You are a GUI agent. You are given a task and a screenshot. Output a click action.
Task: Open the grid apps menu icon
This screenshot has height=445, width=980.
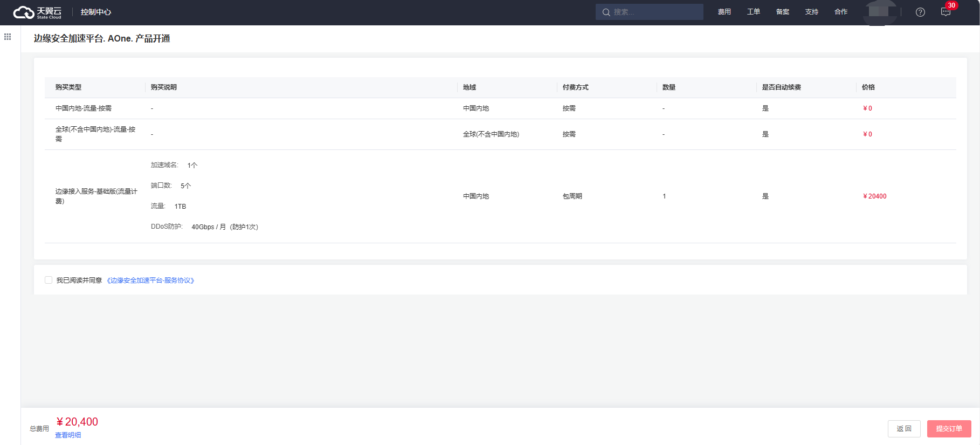(8, 37)
